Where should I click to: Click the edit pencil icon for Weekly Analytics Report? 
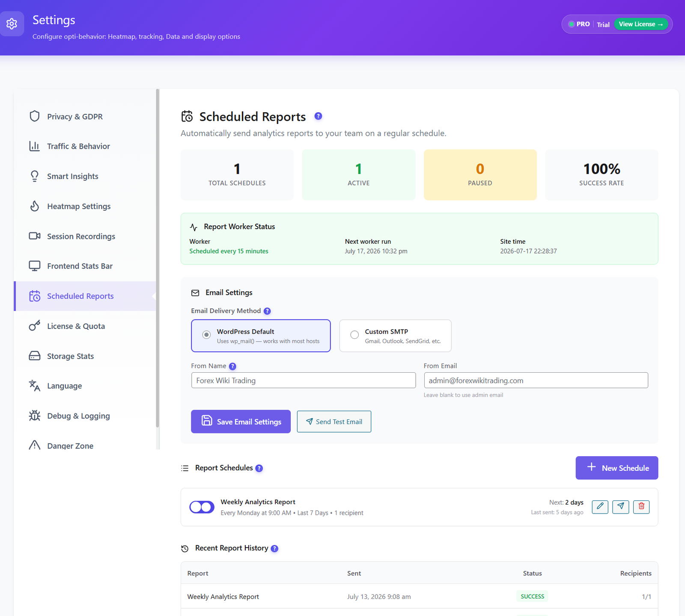[x=600, y=507]
